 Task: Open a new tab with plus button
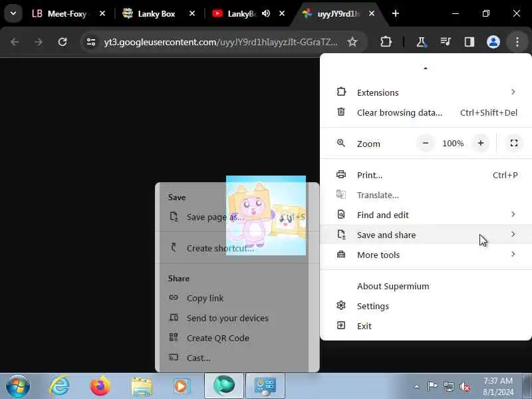tap(395, 13)
